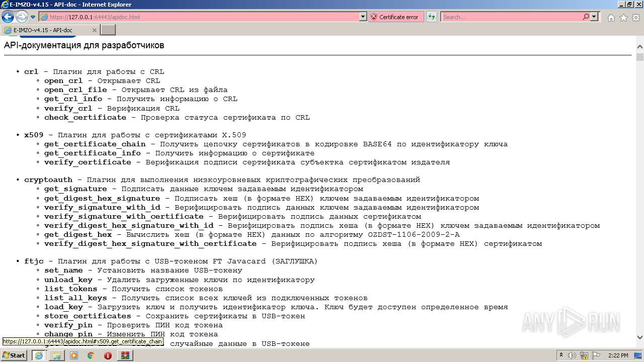Open the verify_crl link
Viewport: 644px width, 362px height.
click(x=68, y=108)
